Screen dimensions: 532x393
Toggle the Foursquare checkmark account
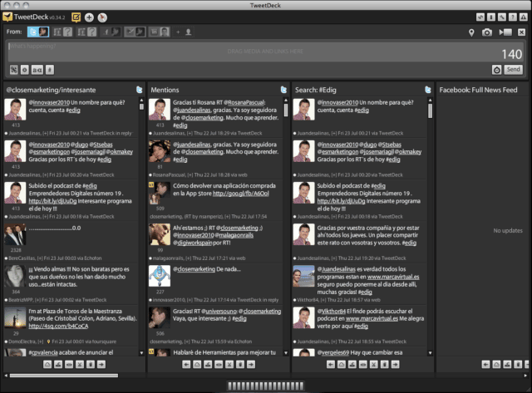pyautogui.click(x=135, y=32)
